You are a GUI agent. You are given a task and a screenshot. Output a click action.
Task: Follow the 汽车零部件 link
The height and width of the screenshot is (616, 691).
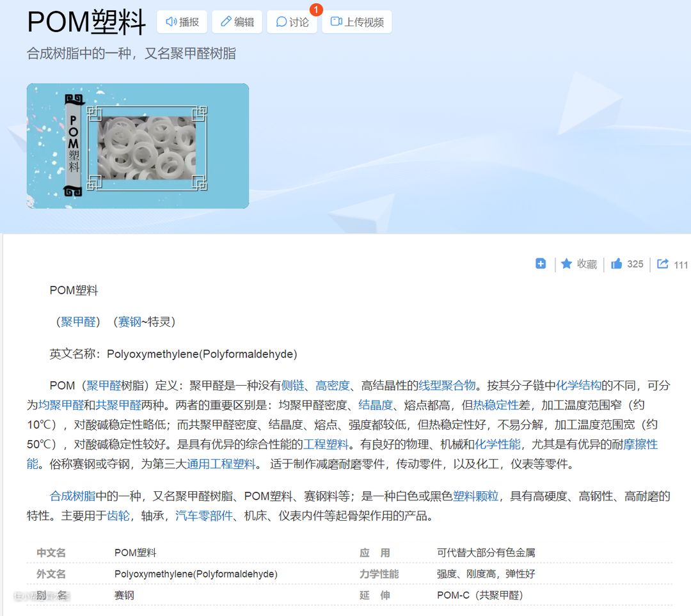pos(204,515)
